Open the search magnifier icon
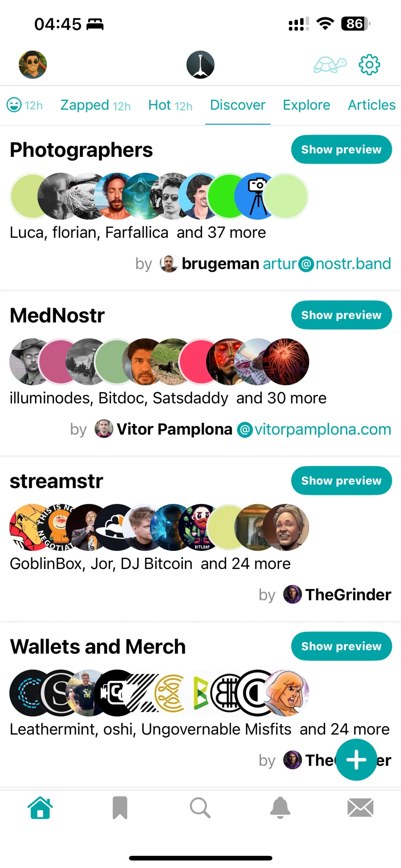 200,807
